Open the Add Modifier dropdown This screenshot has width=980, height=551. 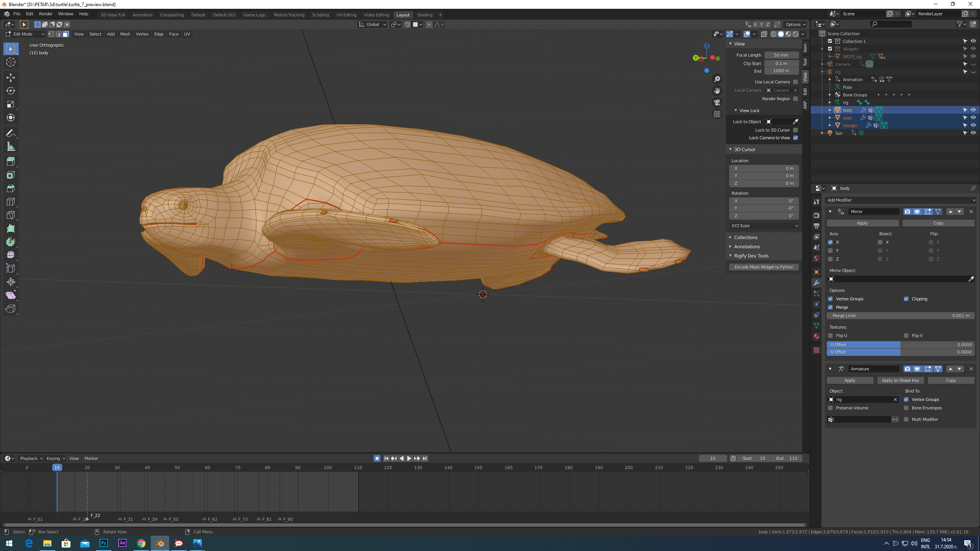(x=900, y=200)
